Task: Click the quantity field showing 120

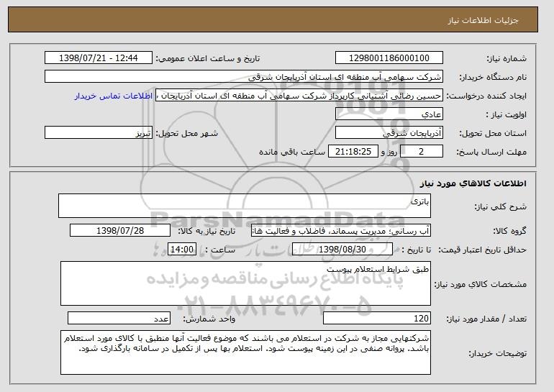Action: (377, 318)
